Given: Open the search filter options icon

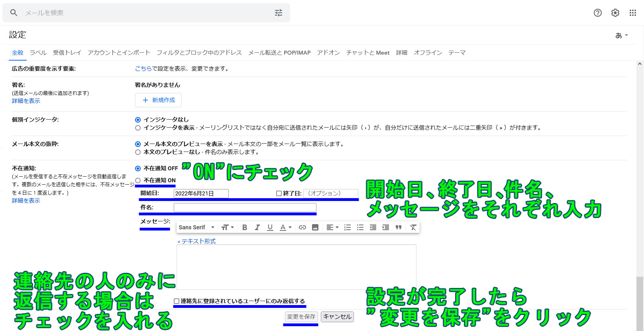Looking at the screenshot, I should (x=279, y=13).
